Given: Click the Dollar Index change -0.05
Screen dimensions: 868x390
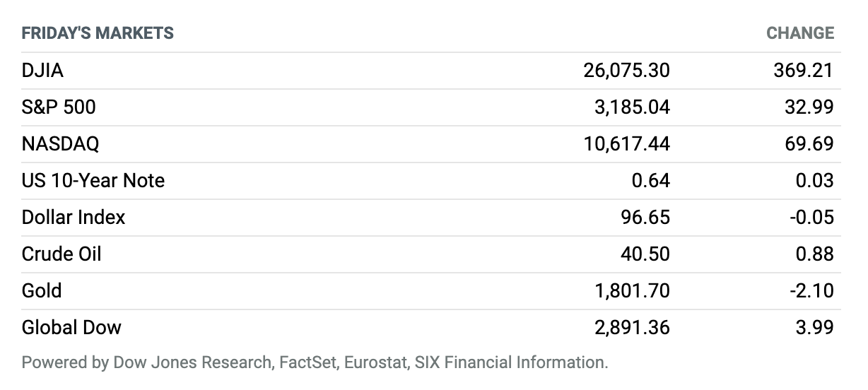Looking at the screenshot, I should click(x=811, y=217).
